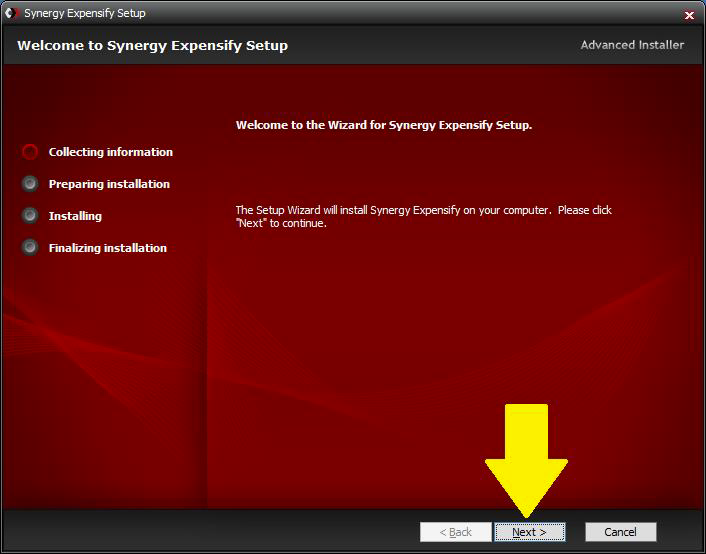Viewport: 706px width, 554px height.
Task: Click the Collecting information step indicator circle
Action: coord(30,152)
